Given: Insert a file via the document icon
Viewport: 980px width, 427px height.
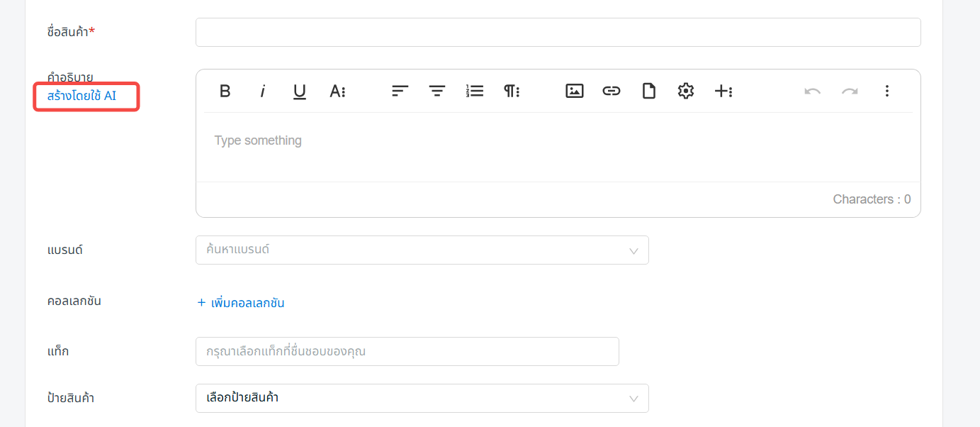Looking at the screenshot, I should 649,91.
